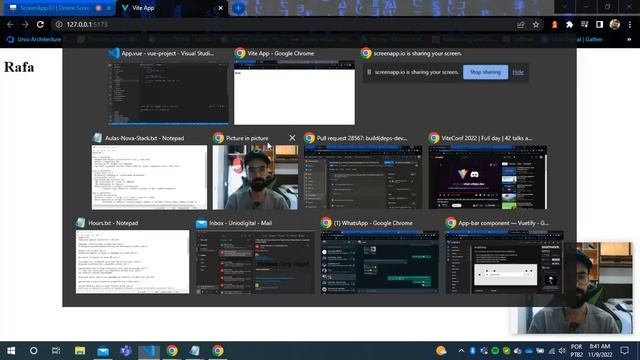Screen dimensions: 640x360
Task: Select the App.vue Visual Studio Code window thumbnail
Action: (168, 93)
